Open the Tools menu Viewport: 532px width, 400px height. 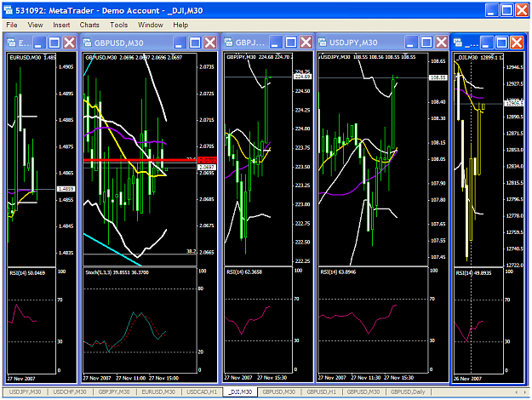[118, 25]
